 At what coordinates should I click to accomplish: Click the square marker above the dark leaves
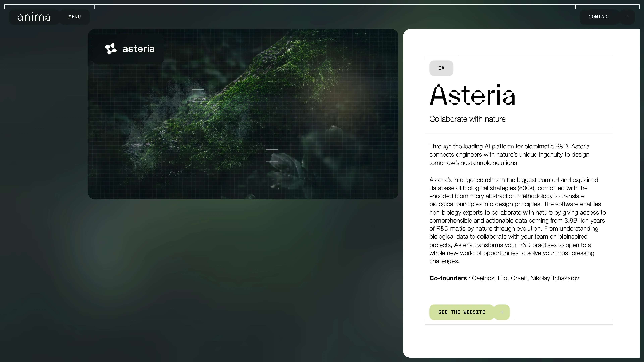coord(272,156)
